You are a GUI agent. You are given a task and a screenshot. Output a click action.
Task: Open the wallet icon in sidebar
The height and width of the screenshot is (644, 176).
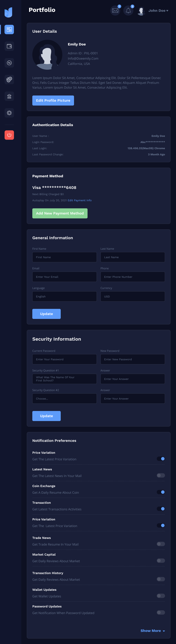click(x=9, y=46)
